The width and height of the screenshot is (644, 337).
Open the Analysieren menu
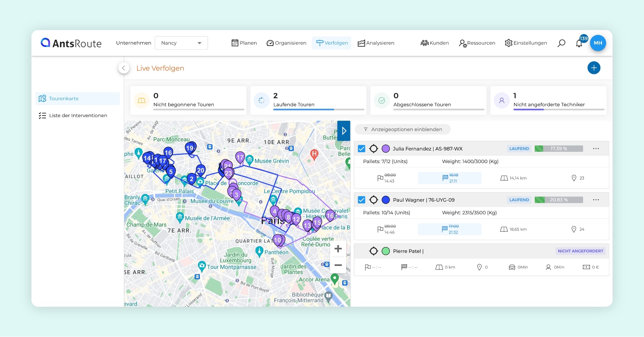[x=376, y=43]
